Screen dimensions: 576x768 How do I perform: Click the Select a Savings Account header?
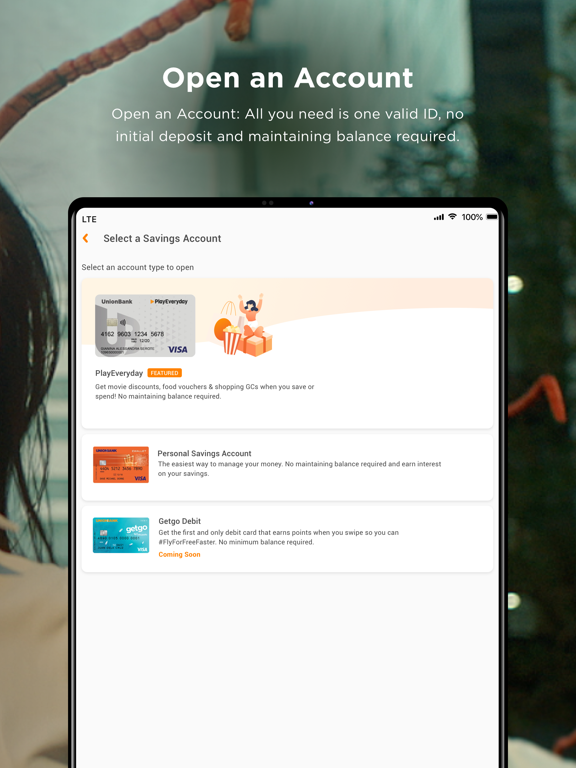click(162, 239)
